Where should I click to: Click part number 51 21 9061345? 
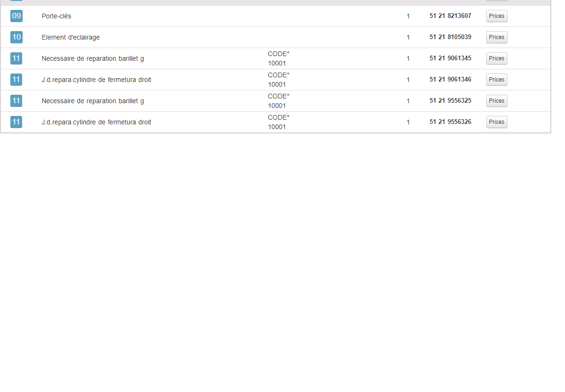[x=450, y=58]
